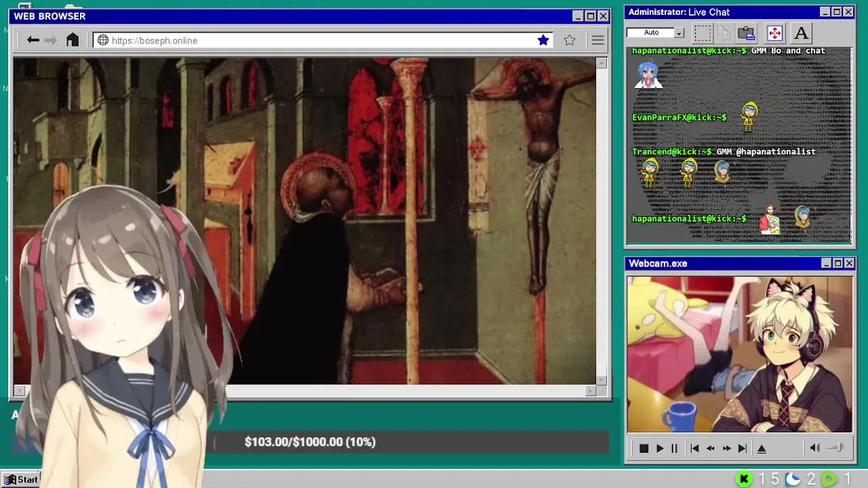Select the marquee selection tool in Live Chat

click(x=703, y=33)
